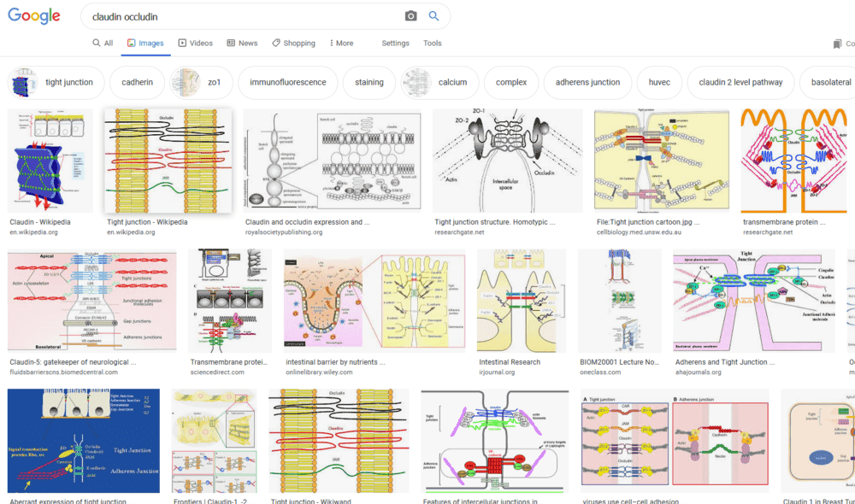Open the Settings dropdown
The width and height of the screenshot is (855, 504).
tap(395, 43)
